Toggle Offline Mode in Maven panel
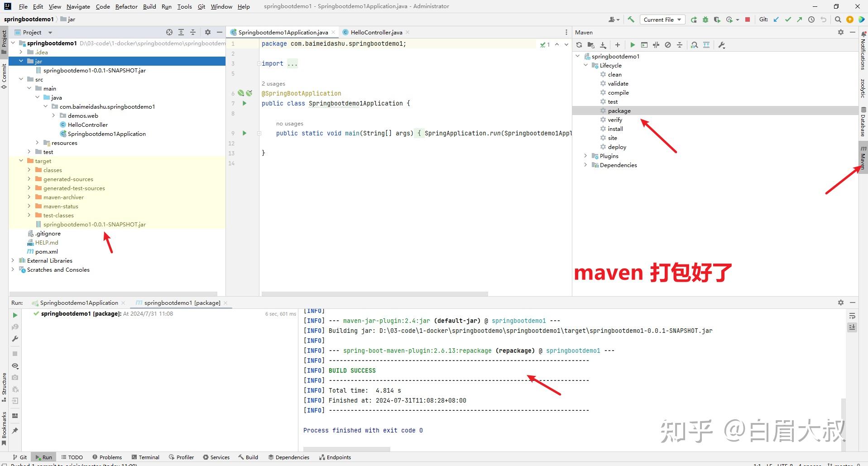 [668, 45]
